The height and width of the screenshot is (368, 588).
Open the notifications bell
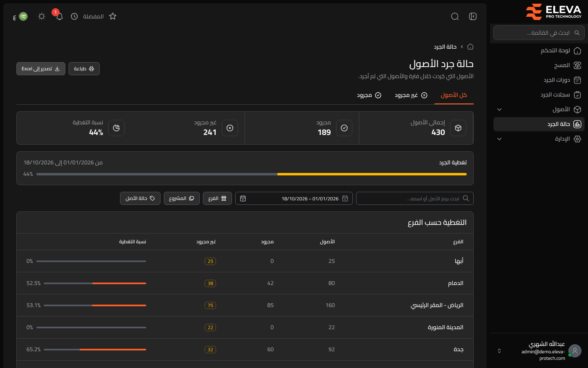[x=59, y=16]
